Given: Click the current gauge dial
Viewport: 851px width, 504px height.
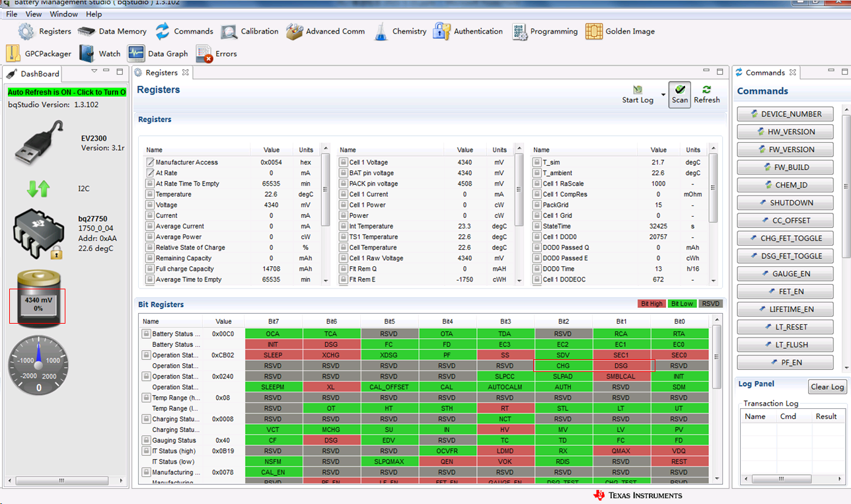Looking at the screenshot, I should tap(38, 365).
